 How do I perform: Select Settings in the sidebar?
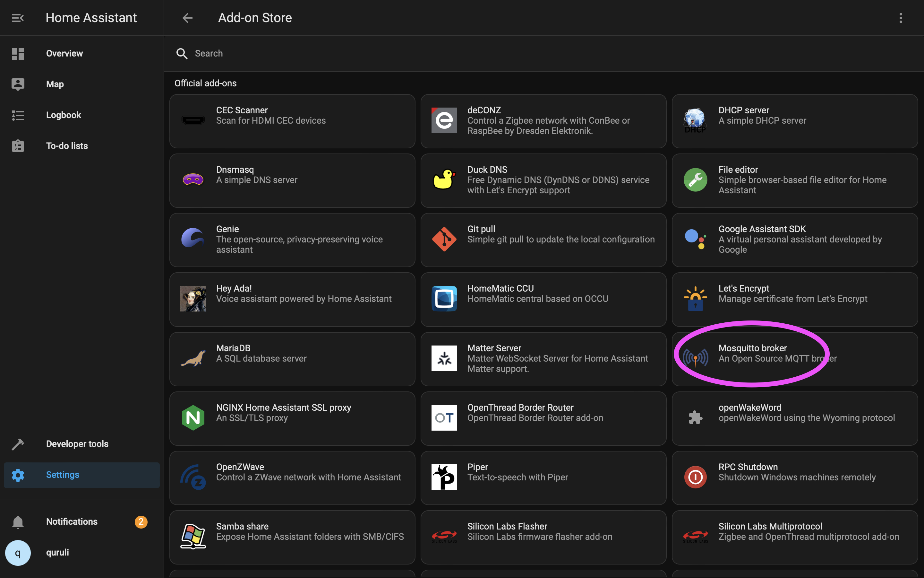[x=82, y=475]
